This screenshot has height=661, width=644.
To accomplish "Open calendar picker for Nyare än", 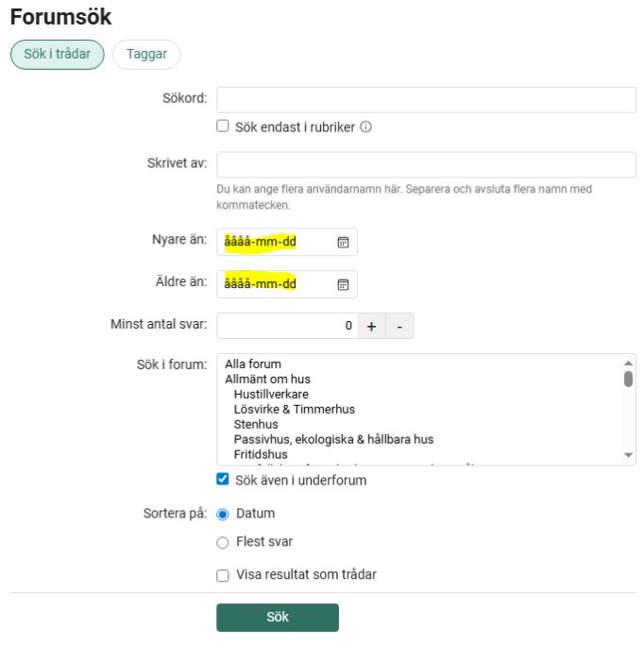I will click(x=343, y=243).
